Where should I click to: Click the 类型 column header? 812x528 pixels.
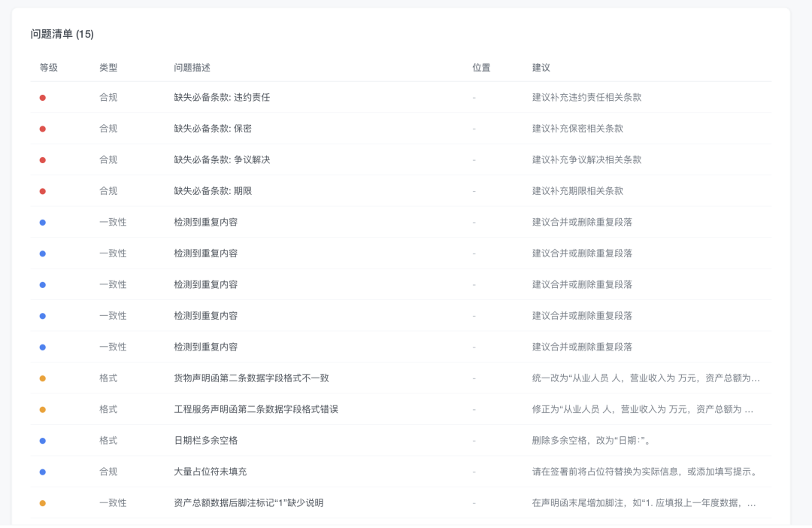point(108,68)
